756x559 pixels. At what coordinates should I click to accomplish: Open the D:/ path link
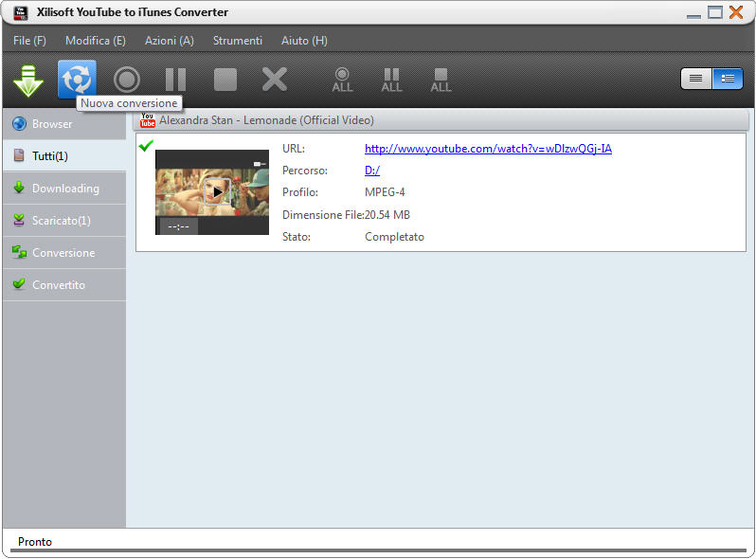point(371,171)
